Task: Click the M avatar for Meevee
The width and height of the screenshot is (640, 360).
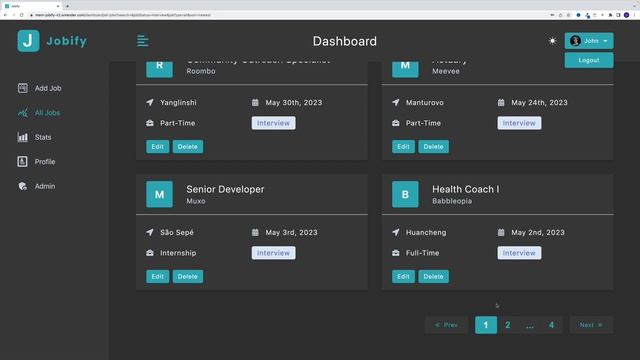Action: pos(405,69)
